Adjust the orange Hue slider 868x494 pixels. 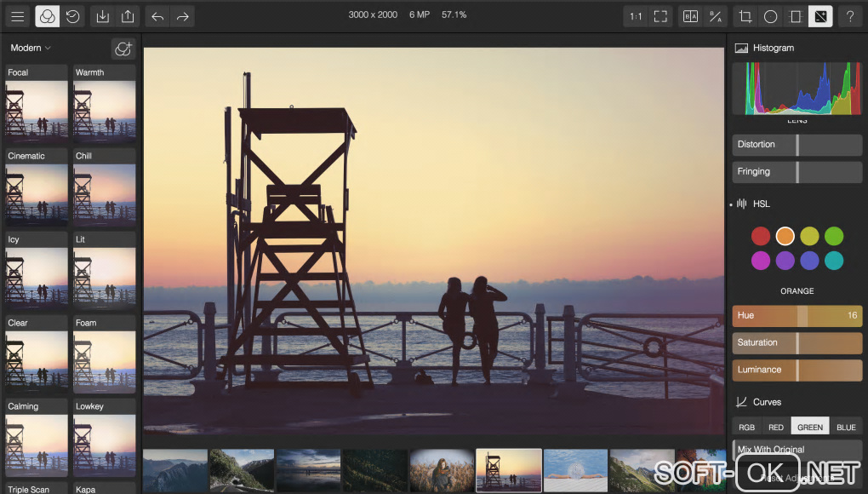pos(797,316)
